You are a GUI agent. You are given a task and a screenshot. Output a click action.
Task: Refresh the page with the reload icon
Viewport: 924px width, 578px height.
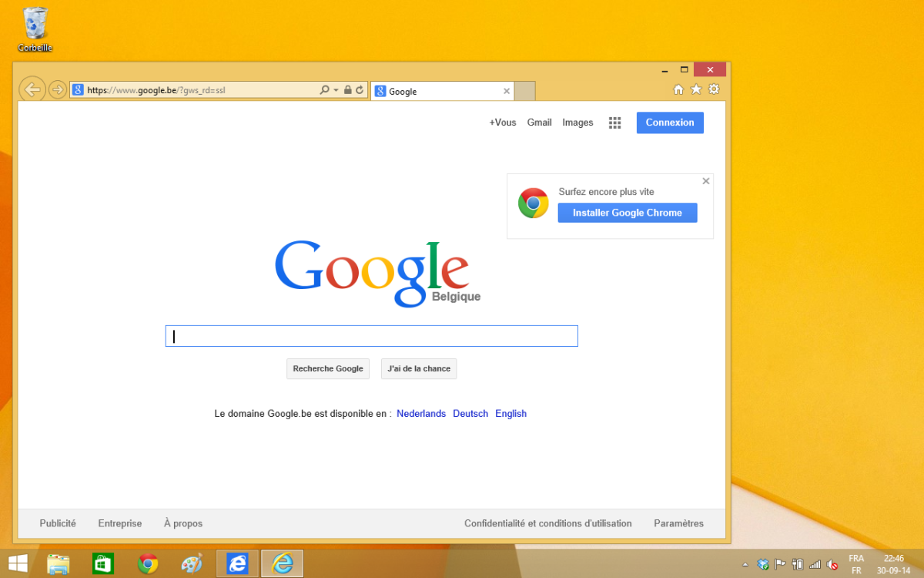359,90
